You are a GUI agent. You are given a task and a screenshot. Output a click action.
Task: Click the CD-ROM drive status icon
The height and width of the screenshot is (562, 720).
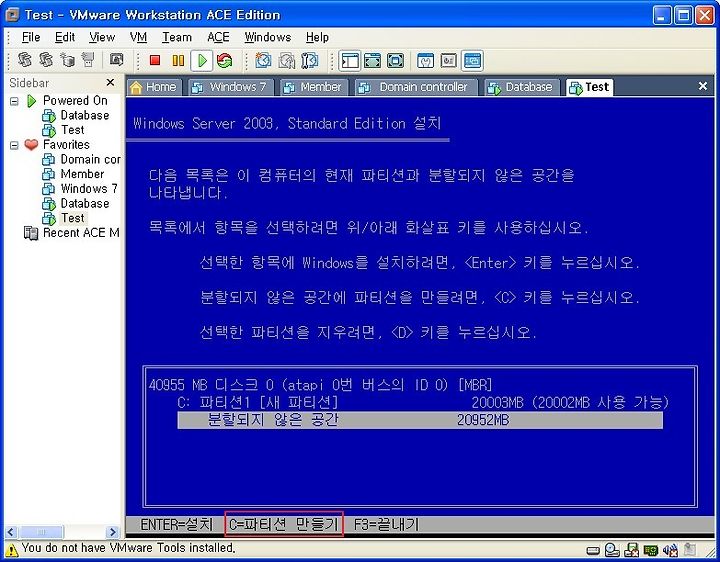click(x=612, y=550)
